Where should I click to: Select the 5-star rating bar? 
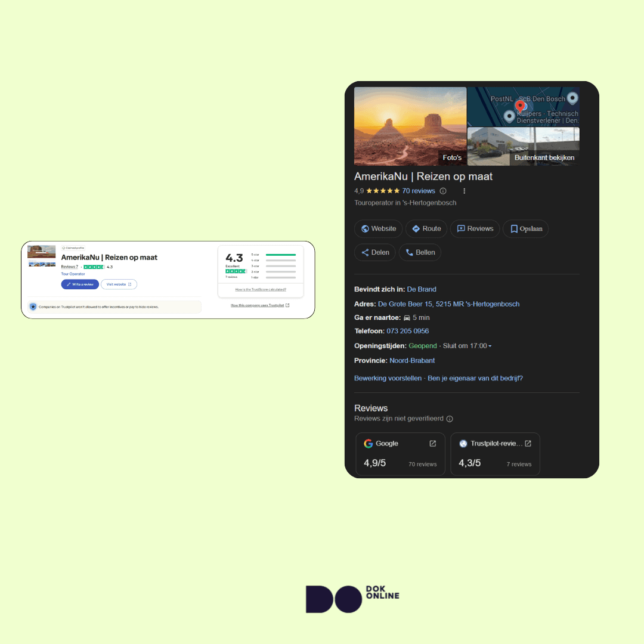click(280, 255)
